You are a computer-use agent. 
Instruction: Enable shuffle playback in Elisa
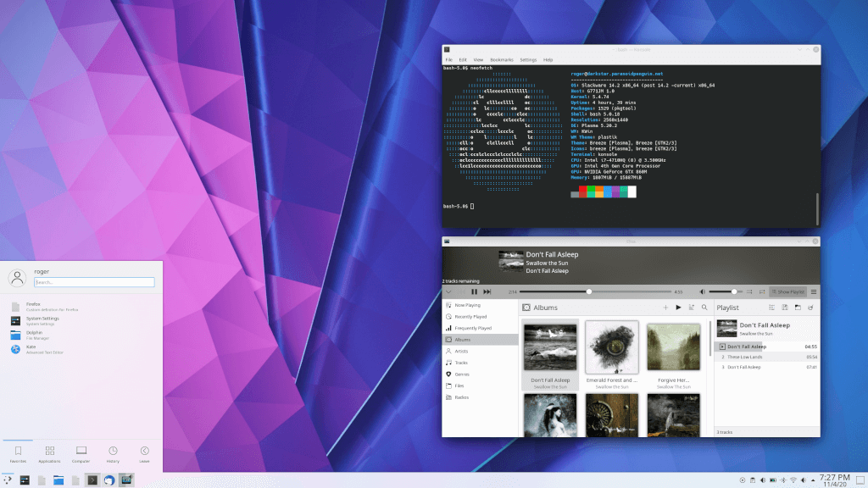pyautogui.click(x=749, y=291)
